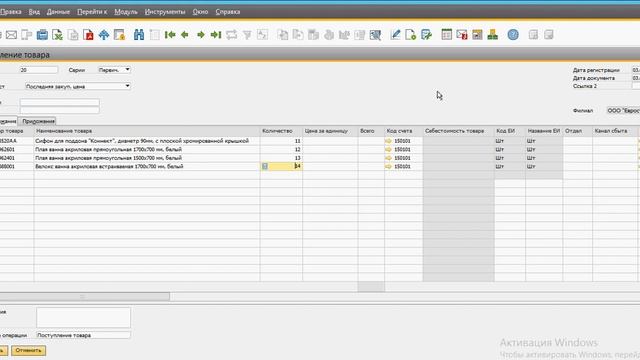Open Help via the blue question mark icon
Viewport: 640px width, 360px height.
tap(513, 35)
